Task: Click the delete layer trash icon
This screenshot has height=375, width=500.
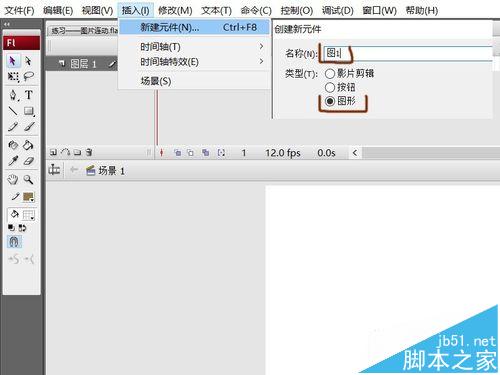Action: click(89, 152)
